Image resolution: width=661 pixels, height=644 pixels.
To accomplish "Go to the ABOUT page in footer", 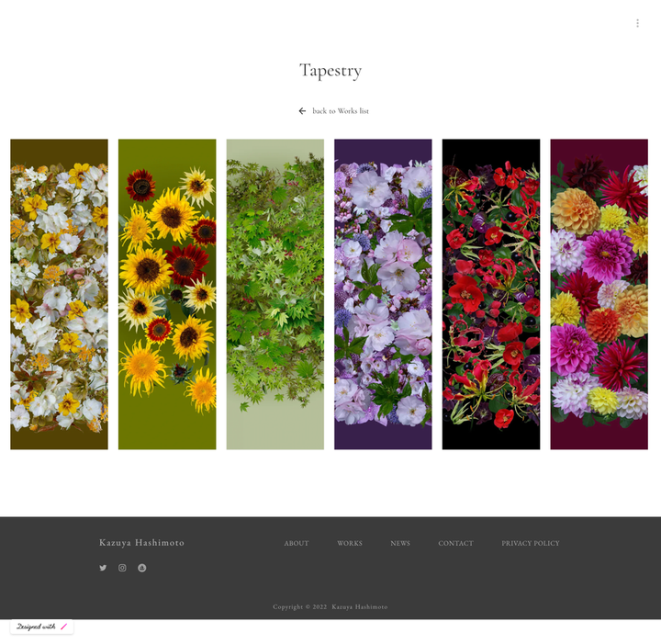I will pyautogui.click(x=297, y=543).
